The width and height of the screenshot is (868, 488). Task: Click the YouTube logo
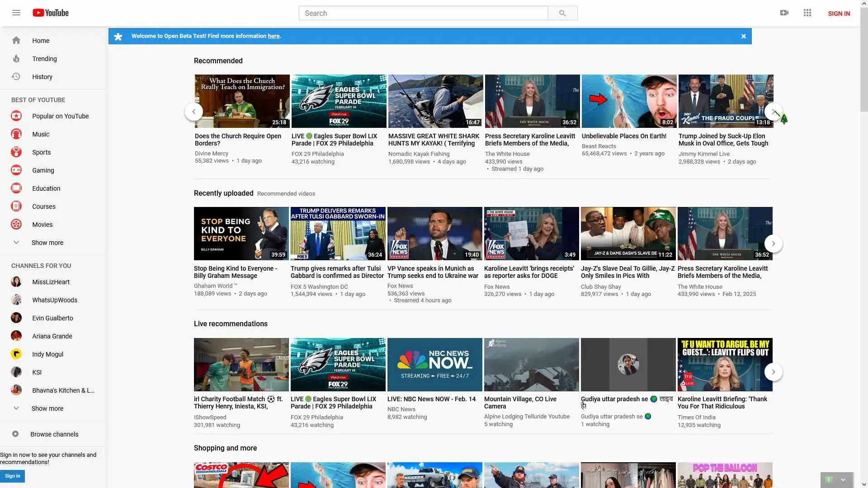click(51, 13)
